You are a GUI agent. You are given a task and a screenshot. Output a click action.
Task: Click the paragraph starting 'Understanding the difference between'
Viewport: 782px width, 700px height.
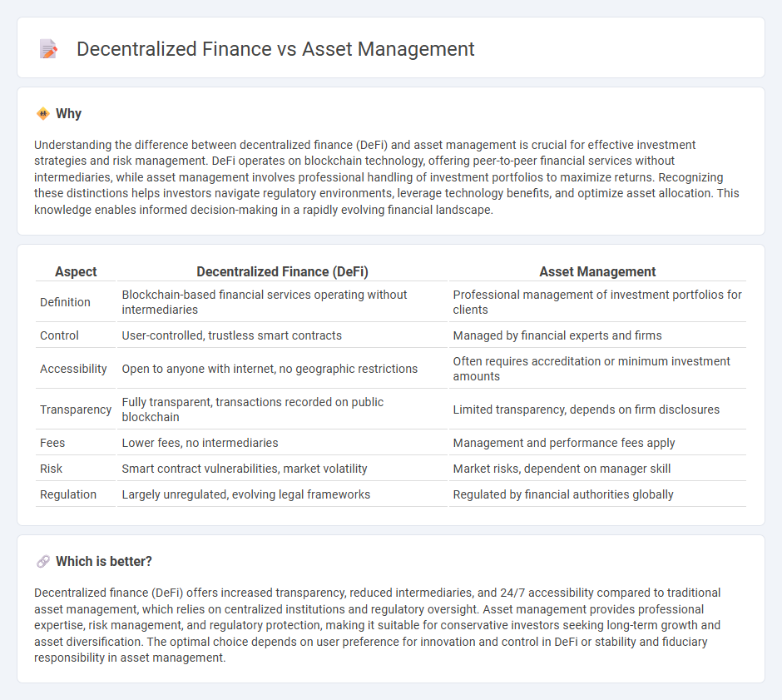pos(387,177)
